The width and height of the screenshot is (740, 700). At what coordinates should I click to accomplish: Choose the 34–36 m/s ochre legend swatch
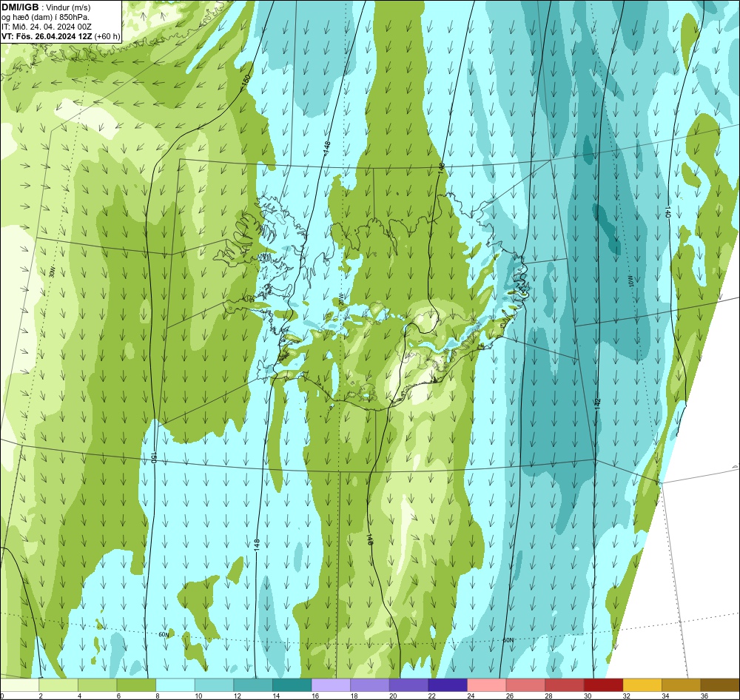[682, 685]
